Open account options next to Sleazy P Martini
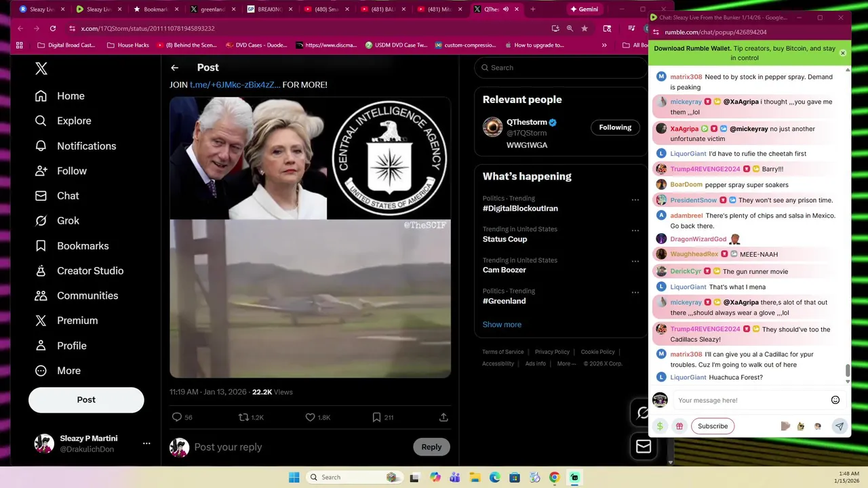 click(146, 443)
